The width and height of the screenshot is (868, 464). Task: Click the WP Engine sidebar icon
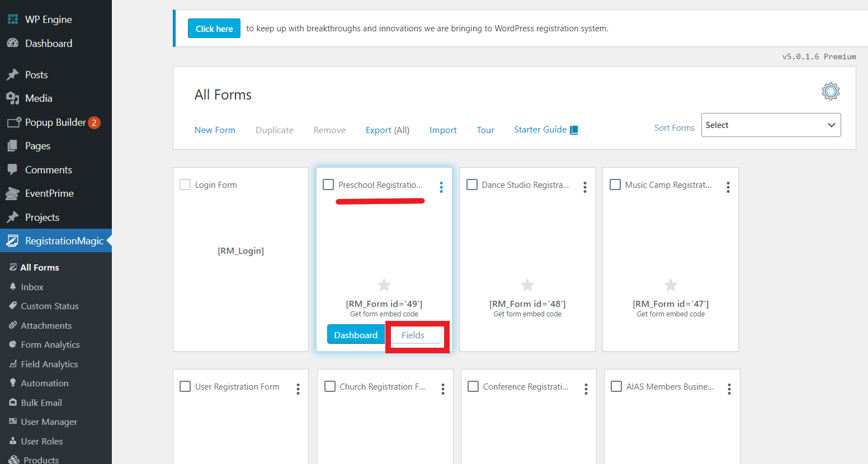(12, 19)
